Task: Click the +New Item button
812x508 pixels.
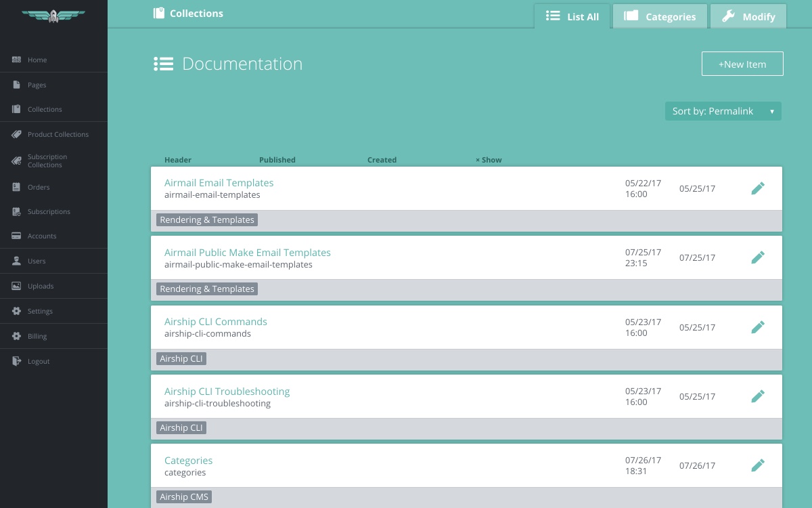Action: click(x=742, y=64)
